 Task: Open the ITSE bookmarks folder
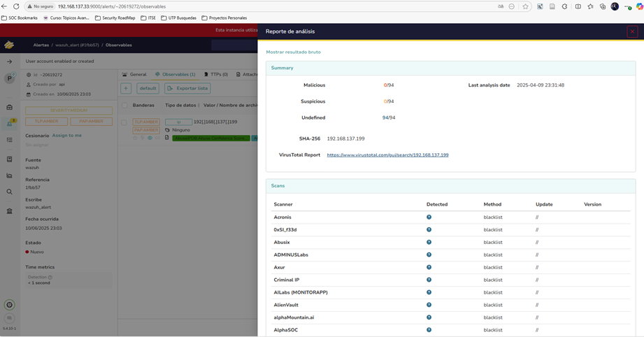(148, 18)
